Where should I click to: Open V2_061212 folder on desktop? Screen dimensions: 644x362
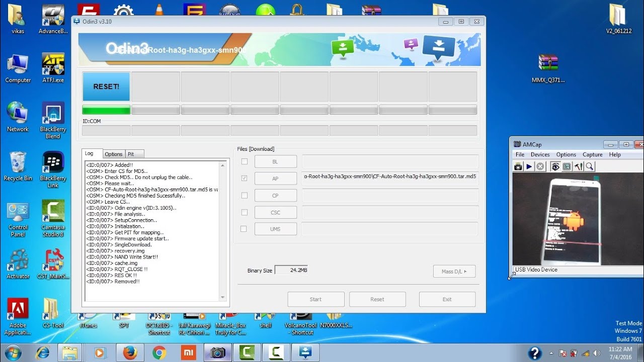coord(618,19)
